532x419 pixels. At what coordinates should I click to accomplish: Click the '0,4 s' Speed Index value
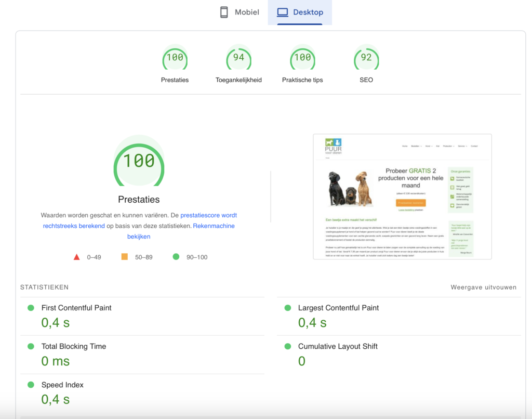pos(55,399)
